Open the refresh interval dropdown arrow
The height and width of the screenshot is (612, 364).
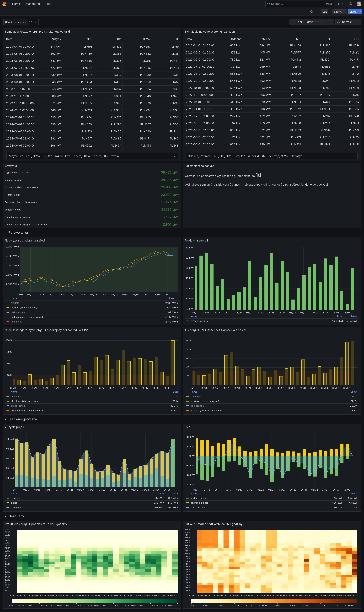pos(357,22)
